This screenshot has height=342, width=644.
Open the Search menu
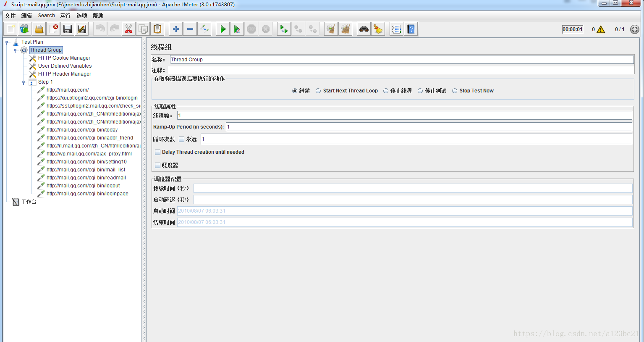click(x=46, y=16)
